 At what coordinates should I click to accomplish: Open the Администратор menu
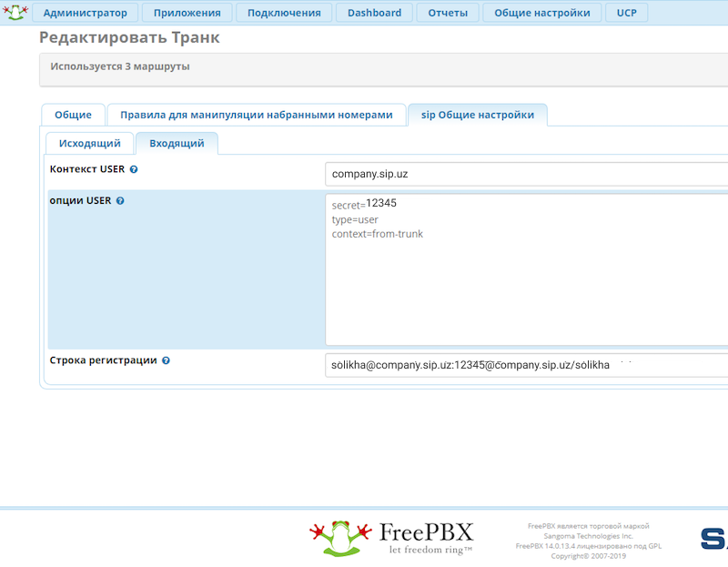tap(86, 13)
